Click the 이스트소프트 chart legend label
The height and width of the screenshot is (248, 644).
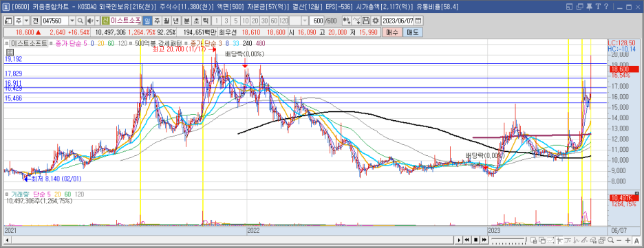click(29, 43)
